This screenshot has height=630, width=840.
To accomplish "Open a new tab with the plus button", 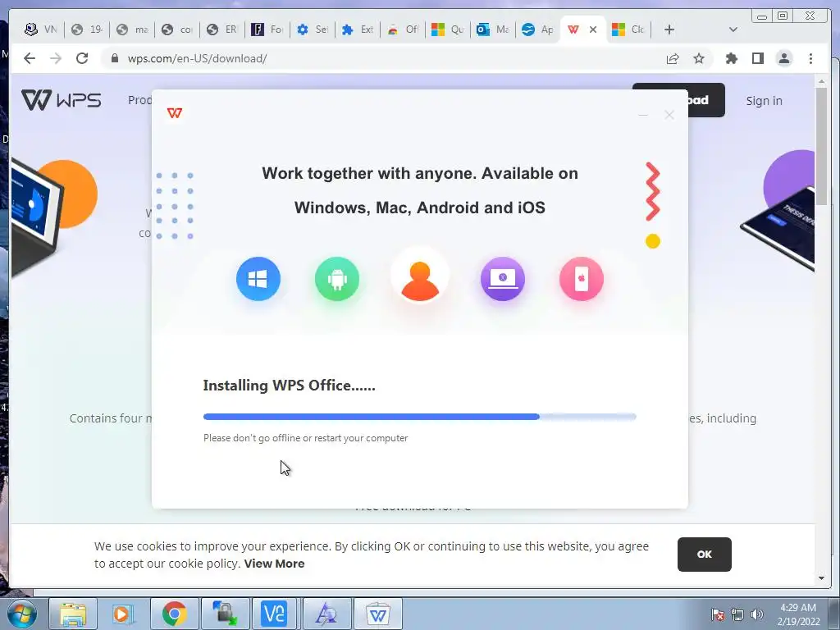I will tap(669, 30).
